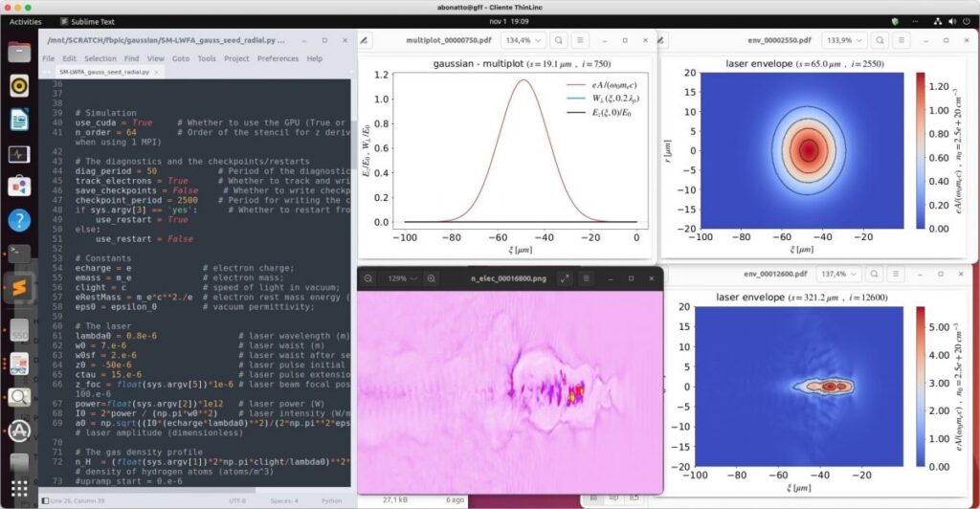Open hamburger menu of multiplot_00000750.pdf viewer

(579, 40)
